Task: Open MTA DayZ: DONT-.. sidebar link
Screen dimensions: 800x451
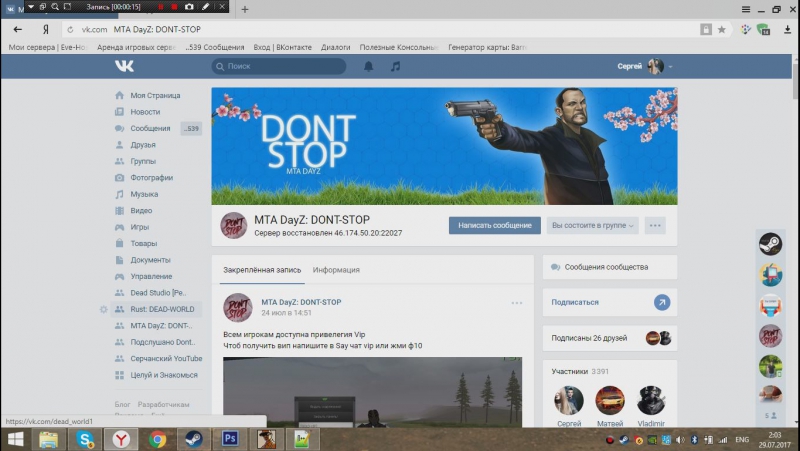Action: point(161,325)
